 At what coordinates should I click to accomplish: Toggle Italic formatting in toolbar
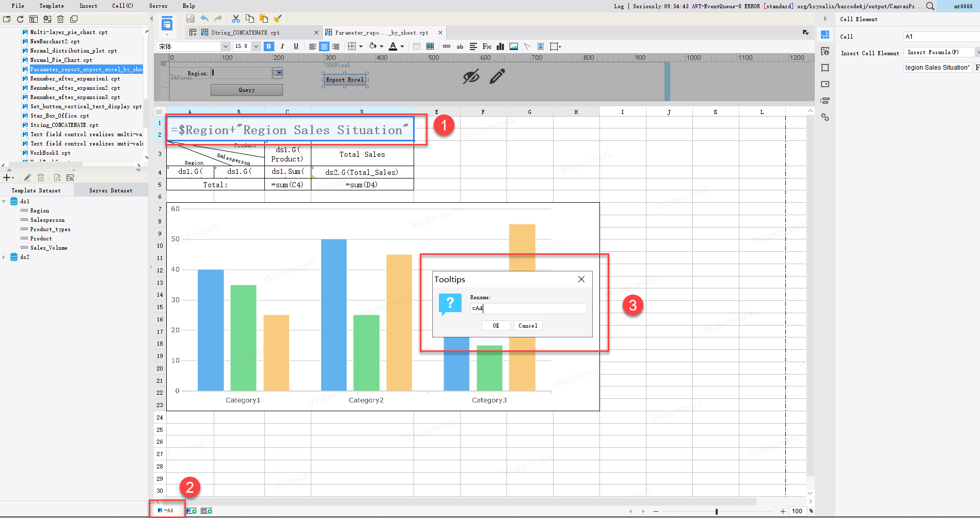282,46
